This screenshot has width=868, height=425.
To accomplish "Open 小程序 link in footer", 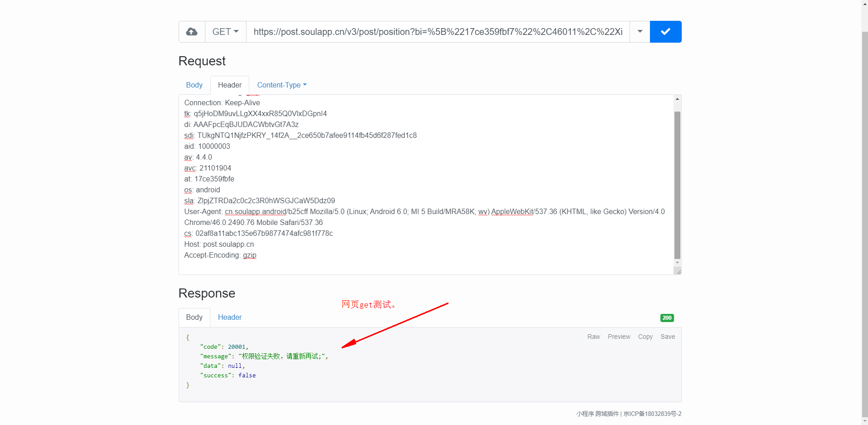I will click(x=585, y=414).
